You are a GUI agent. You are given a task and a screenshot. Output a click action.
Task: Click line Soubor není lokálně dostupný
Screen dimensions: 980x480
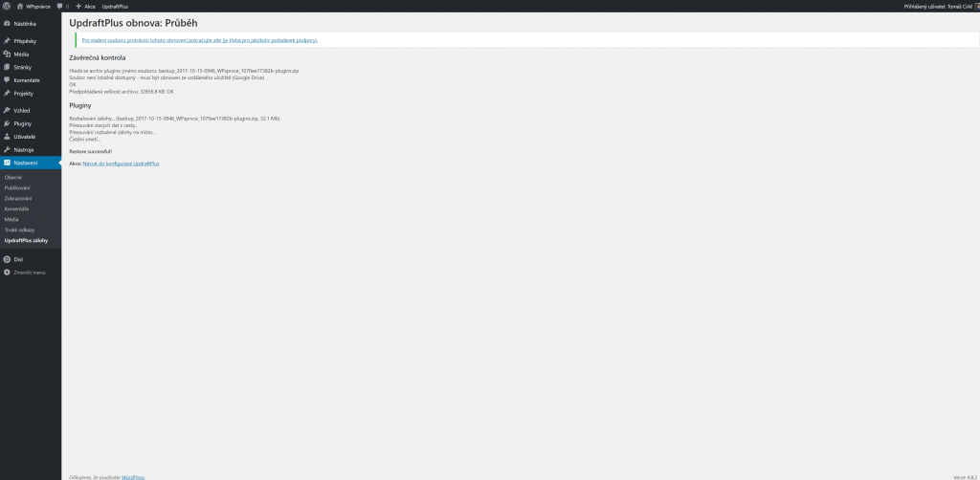(167, 78)
